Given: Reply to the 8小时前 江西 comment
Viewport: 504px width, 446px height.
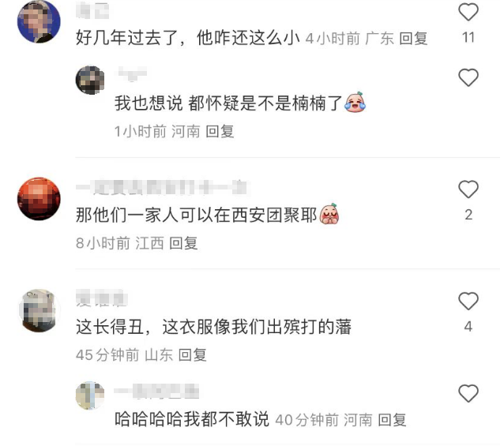Looking at the screenshot, I should point(183,243).
